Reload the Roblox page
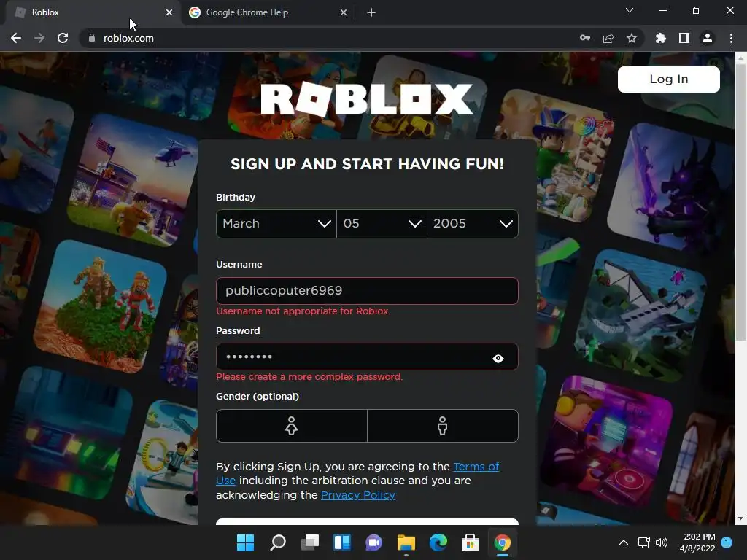The width and height of the screenshot is (747, 560). [63, 38]
